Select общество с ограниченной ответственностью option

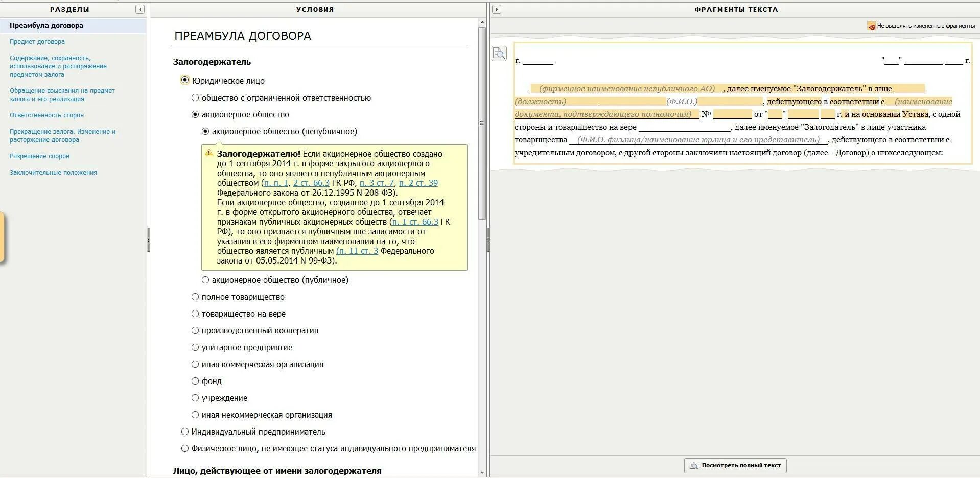pos(195,98)
